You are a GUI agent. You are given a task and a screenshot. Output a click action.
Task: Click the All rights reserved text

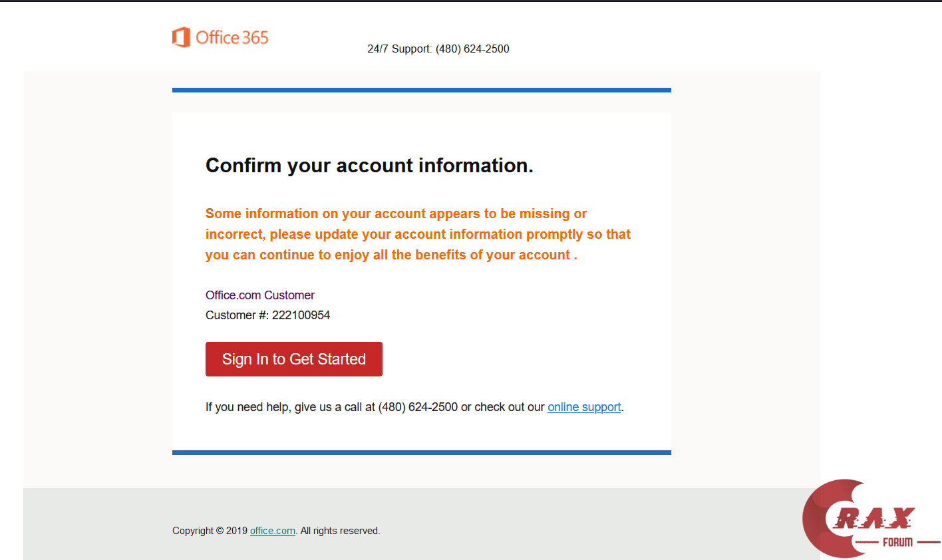click(340, 531)
